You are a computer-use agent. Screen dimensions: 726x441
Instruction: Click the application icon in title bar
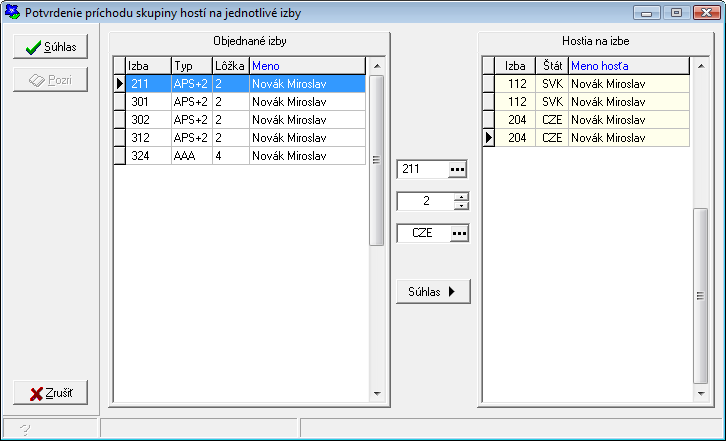12,13
